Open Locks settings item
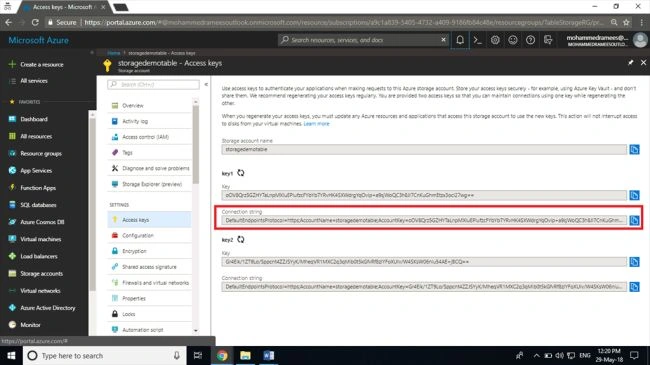 tap(149, 314)
